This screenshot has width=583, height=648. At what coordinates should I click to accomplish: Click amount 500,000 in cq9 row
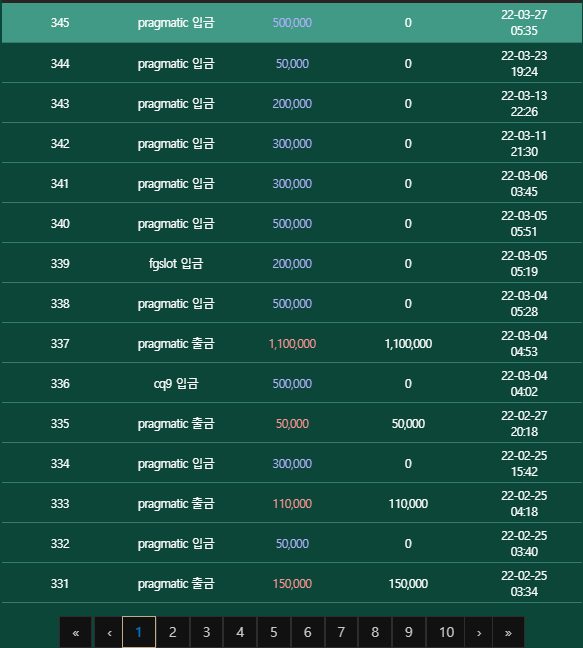pyautogui.click(x=292, y=384)
